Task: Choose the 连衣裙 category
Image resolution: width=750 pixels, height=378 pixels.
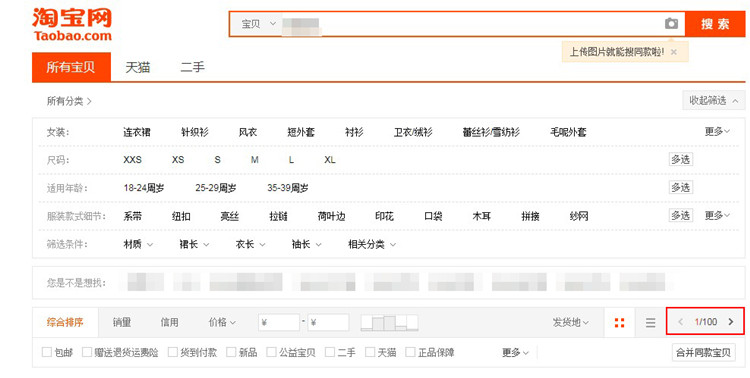Action: [137, 132]
